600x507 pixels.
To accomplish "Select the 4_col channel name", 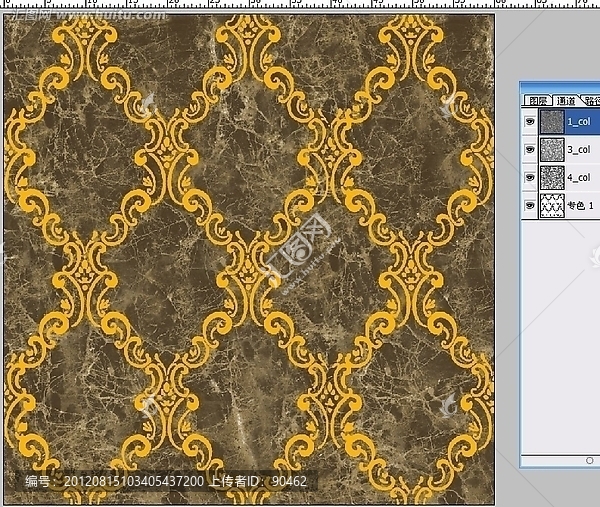I will point(579,178).
